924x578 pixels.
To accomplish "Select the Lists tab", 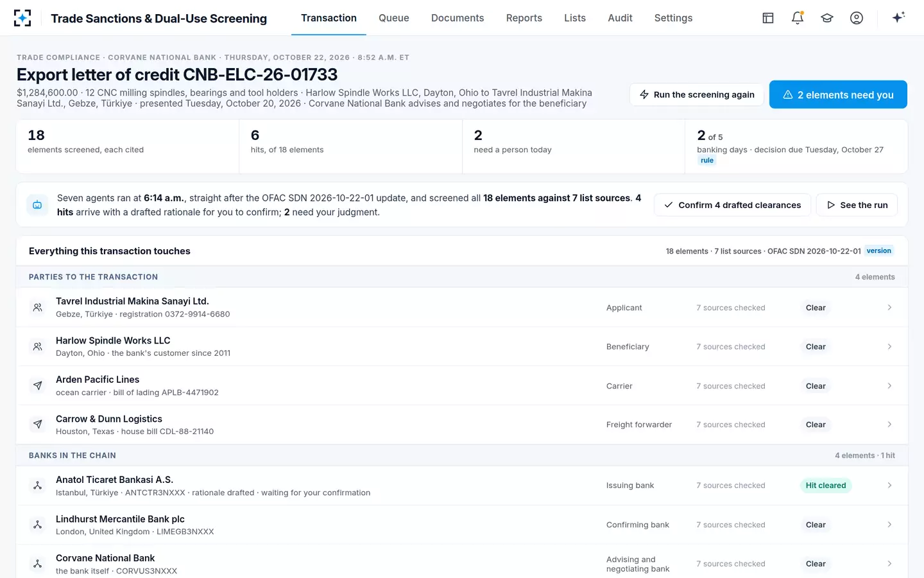I will pyautogui.click(x=575, y=18).
